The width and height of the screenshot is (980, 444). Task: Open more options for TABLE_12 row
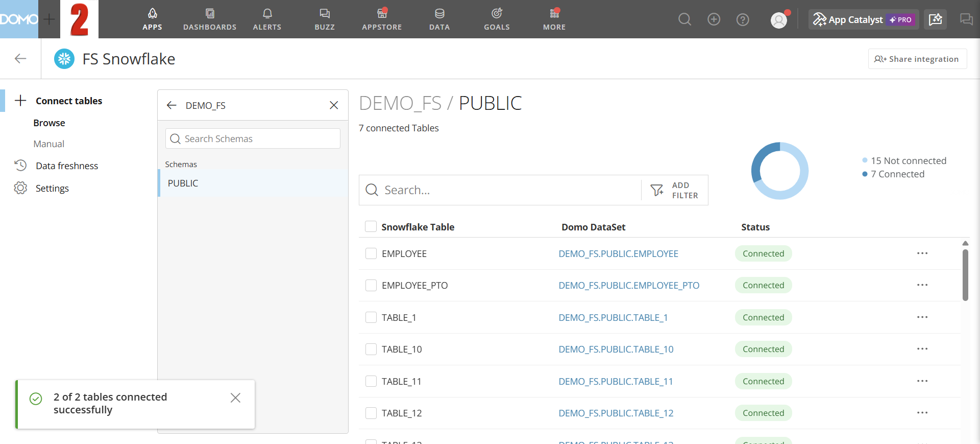tap(922, 413)
